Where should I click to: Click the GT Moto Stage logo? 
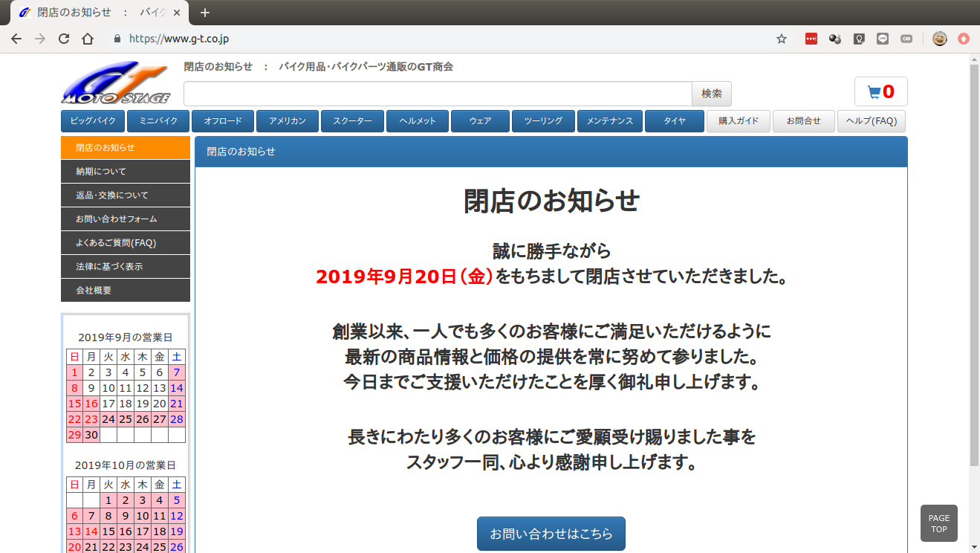[x=116, y=83]
